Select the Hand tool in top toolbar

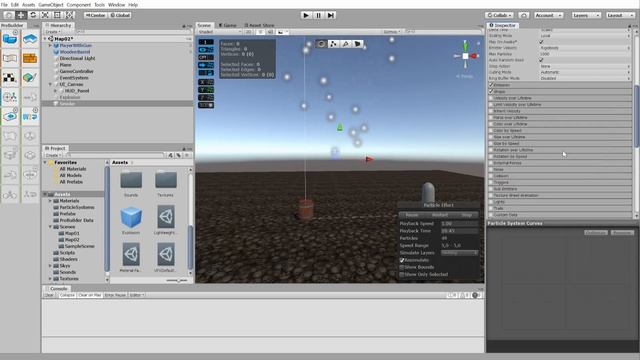[x=9, y=15]
